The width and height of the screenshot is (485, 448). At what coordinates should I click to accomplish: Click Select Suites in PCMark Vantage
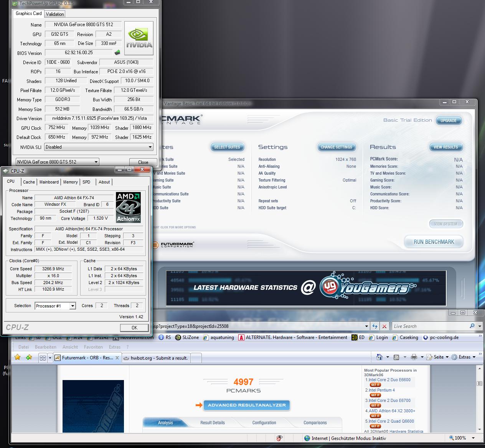coord(227,147)
